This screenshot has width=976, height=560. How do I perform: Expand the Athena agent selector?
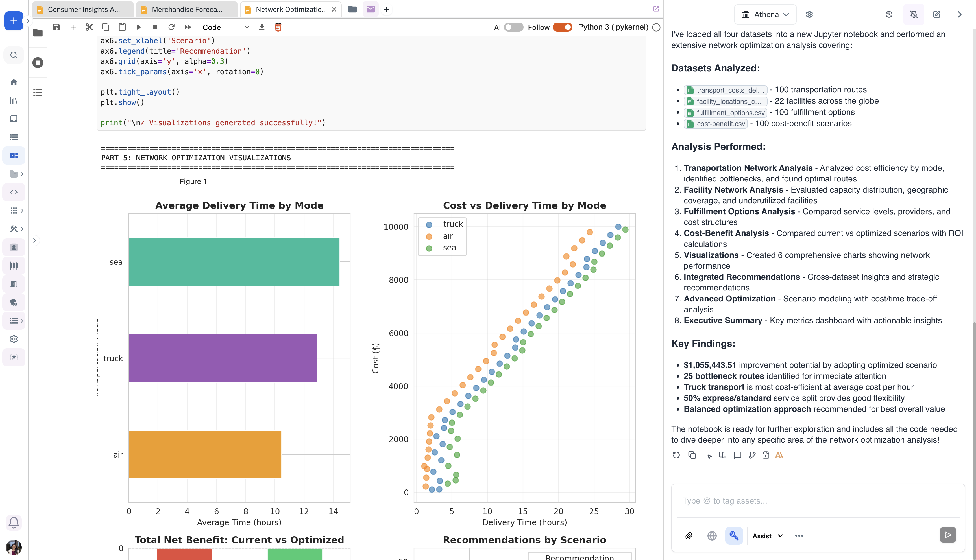click(x=765, y=14)
